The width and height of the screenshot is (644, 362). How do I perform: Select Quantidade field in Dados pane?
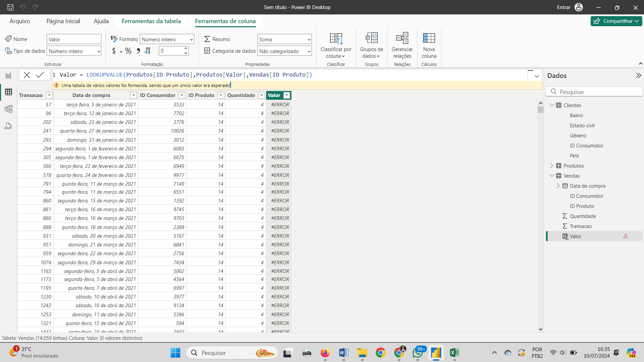tap(583, 216)
